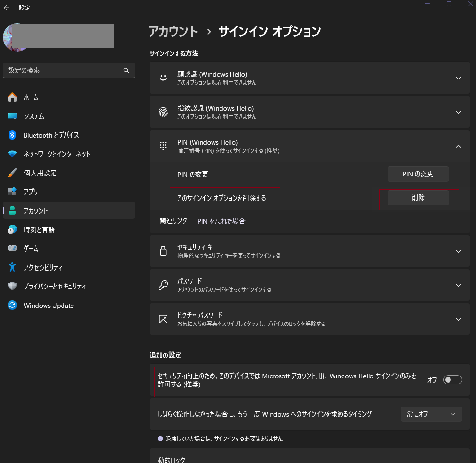Expand the ピクチャ パスワード section

pos(458,319)
